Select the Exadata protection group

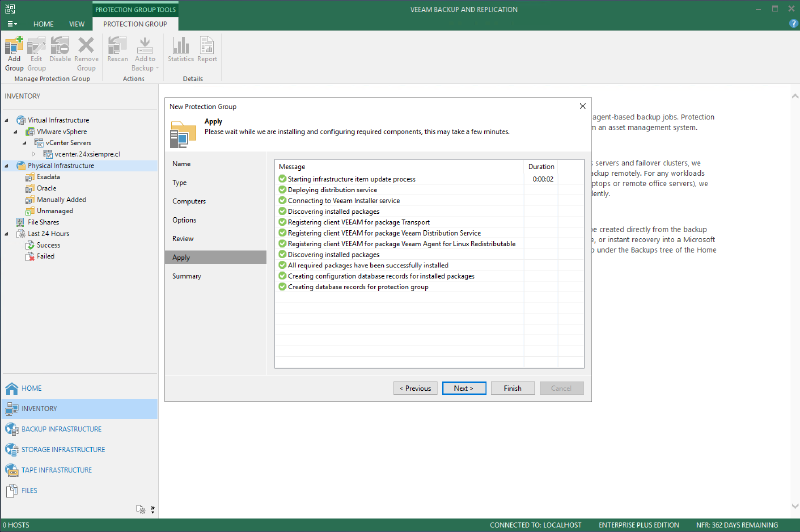coord(48,177)
